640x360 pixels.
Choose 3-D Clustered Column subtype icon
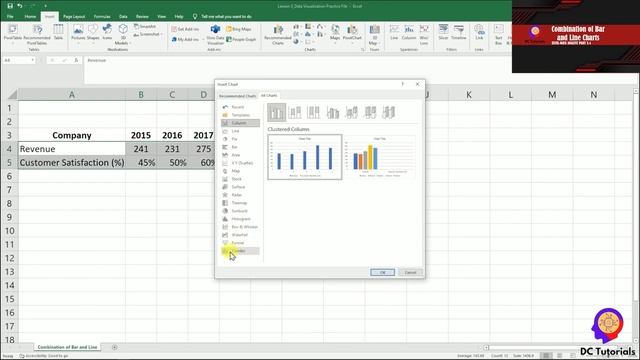[x=333, y=112]
